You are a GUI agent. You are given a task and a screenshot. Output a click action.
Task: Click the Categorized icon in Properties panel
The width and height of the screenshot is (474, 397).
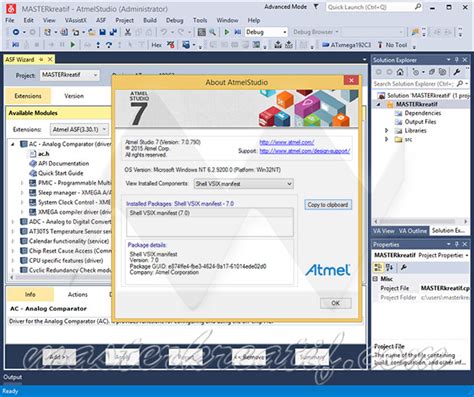(378, 267)
